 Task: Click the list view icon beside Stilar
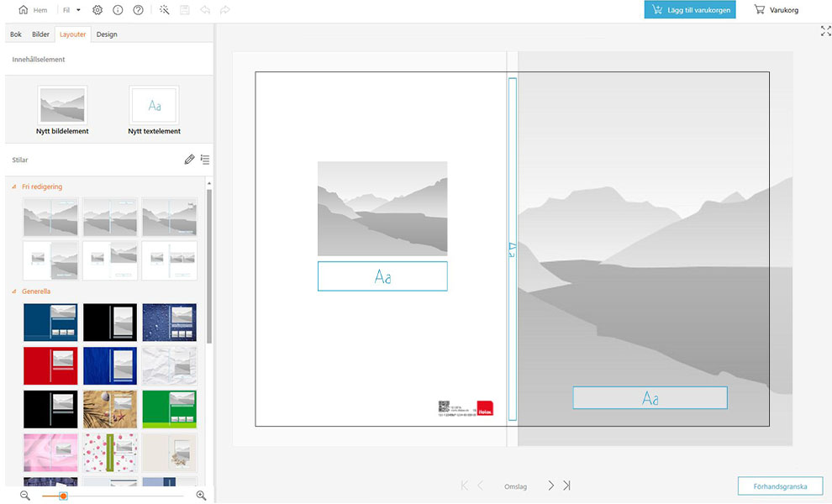click(x=205, y=160)
